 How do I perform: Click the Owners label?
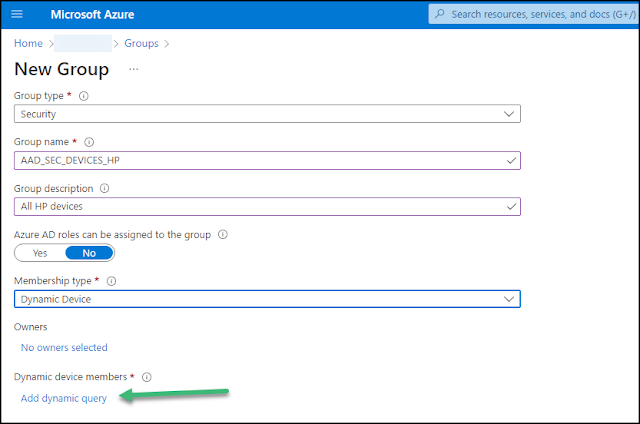point(31,327)
